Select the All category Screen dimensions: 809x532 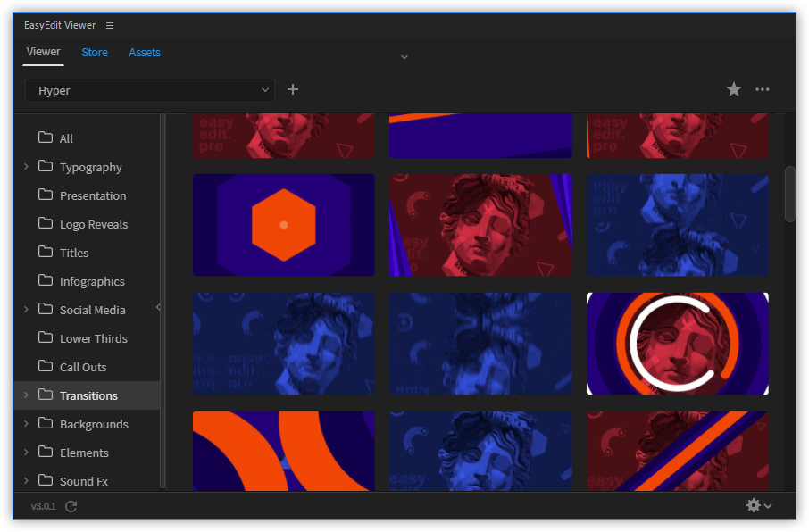click(66, 138)
